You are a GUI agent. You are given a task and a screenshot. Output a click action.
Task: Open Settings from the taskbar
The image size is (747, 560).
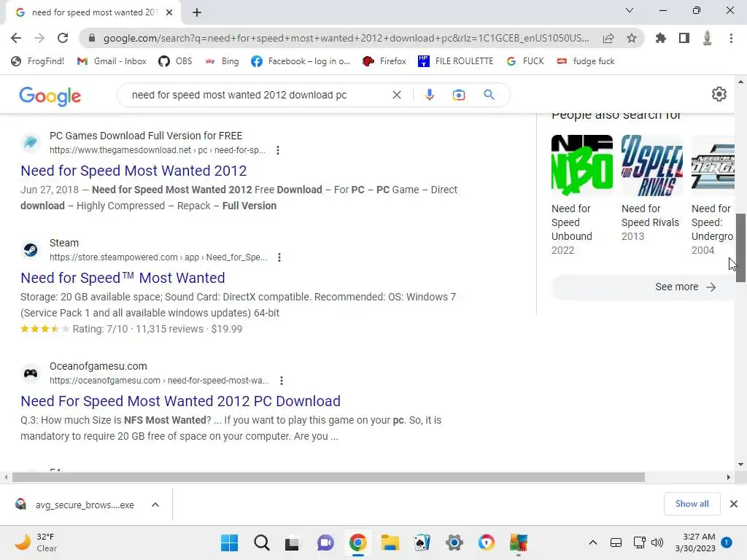point(454,542)
